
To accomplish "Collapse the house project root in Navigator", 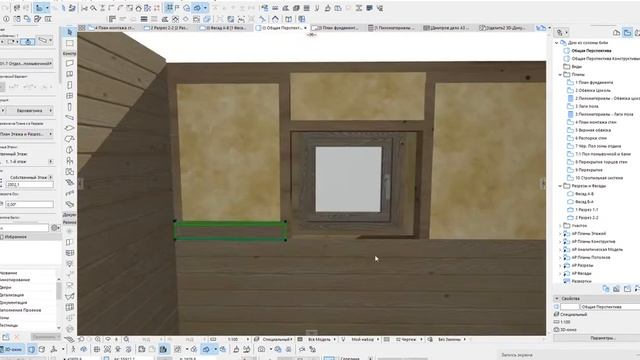I will pyautogui.click(x=556, y=42).
